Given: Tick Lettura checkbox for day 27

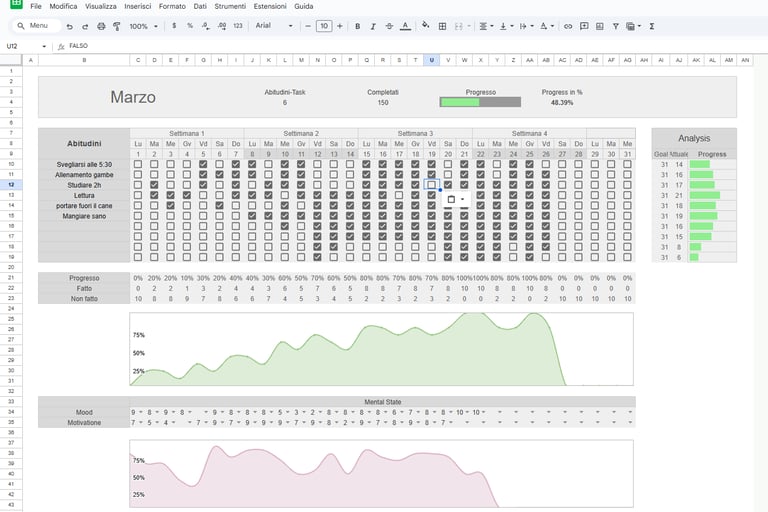Looking at the screenshot, I should pos(562,195).
